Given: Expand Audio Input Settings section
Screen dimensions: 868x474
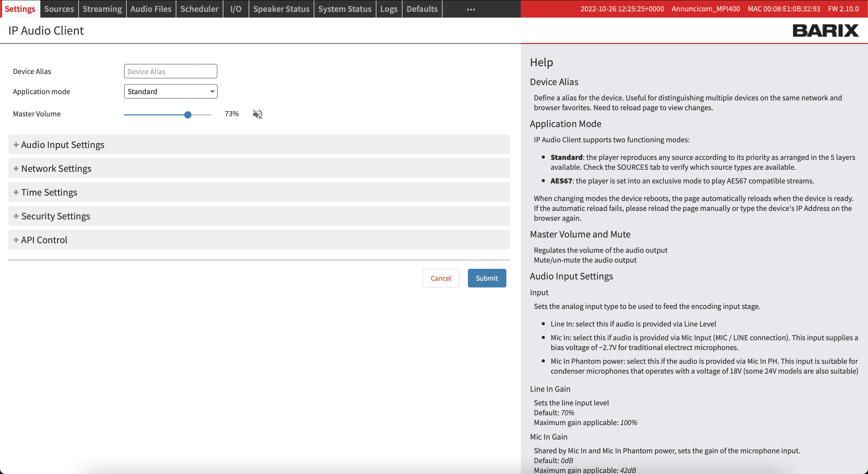Looking at the screenshot, I should tap(259, 145).
